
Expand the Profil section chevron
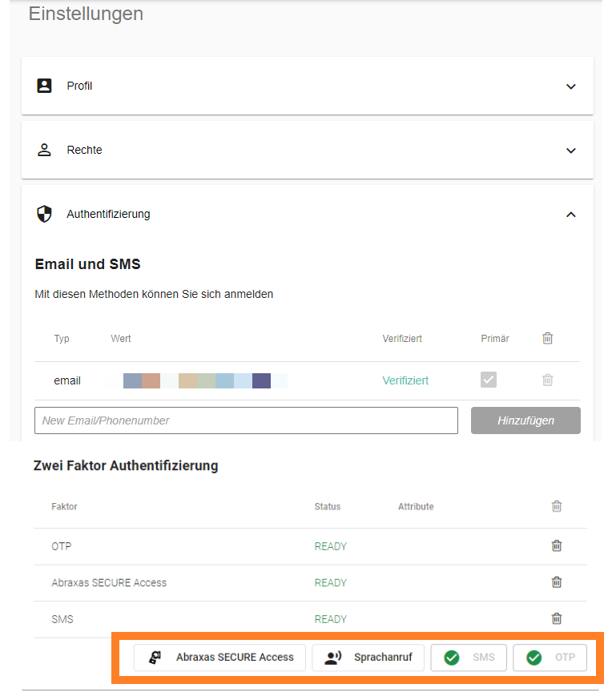pos(571,86)
